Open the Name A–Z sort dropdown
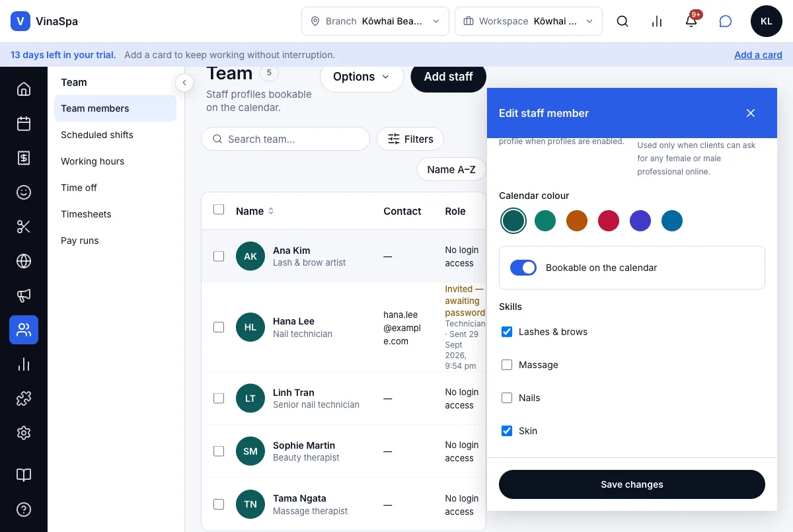Screen dimensions: 793x532 click(451, 169)
